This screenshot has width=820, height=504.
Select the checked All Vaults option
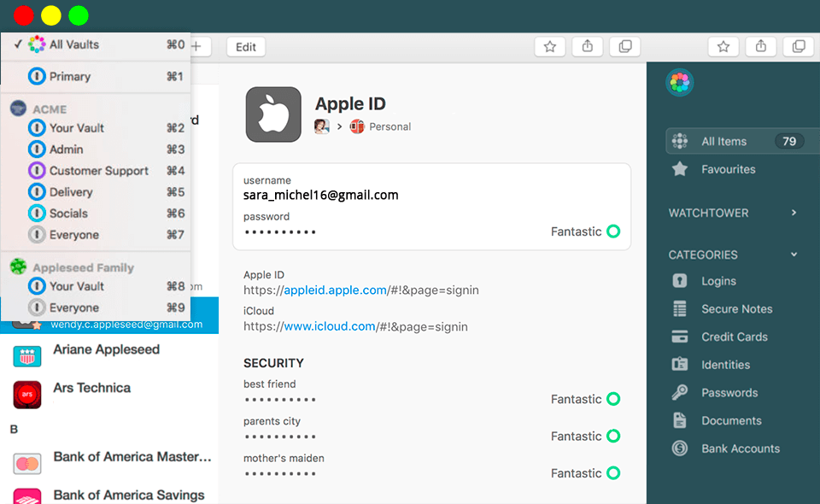coord(73,44)
